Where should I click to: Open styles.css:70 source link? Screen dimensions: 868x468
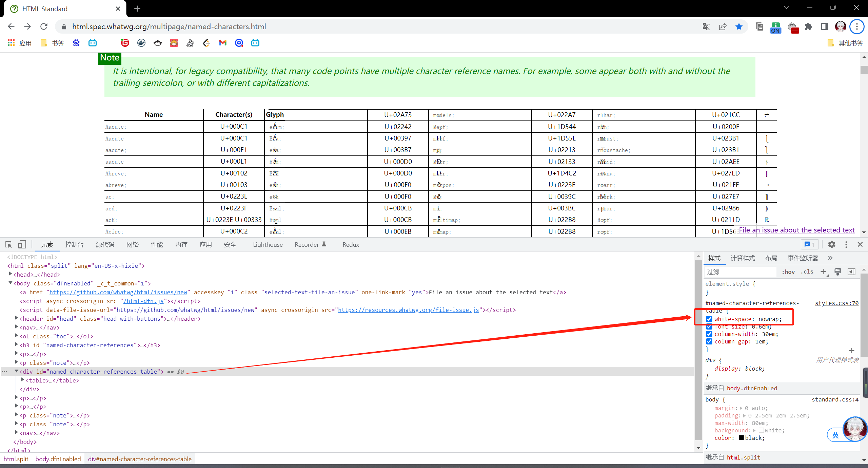[836, 303]
